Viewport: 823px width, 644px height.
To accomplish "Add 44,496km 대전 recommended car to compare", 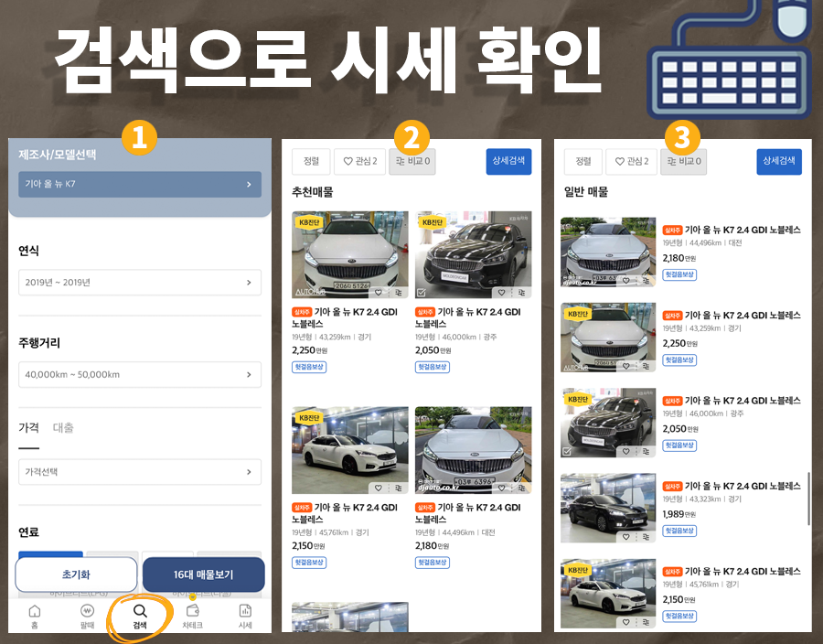I will (x=522, y=488).
